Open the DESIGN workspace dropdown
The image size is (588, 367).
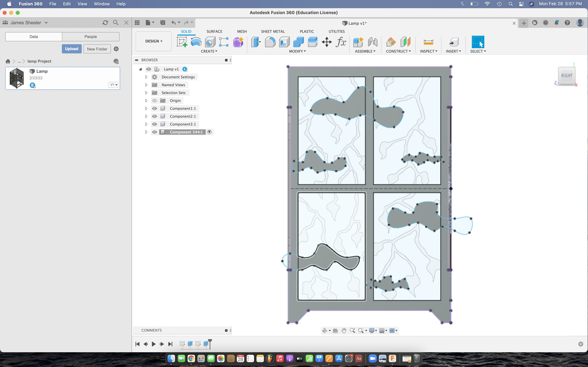(153, 41)
